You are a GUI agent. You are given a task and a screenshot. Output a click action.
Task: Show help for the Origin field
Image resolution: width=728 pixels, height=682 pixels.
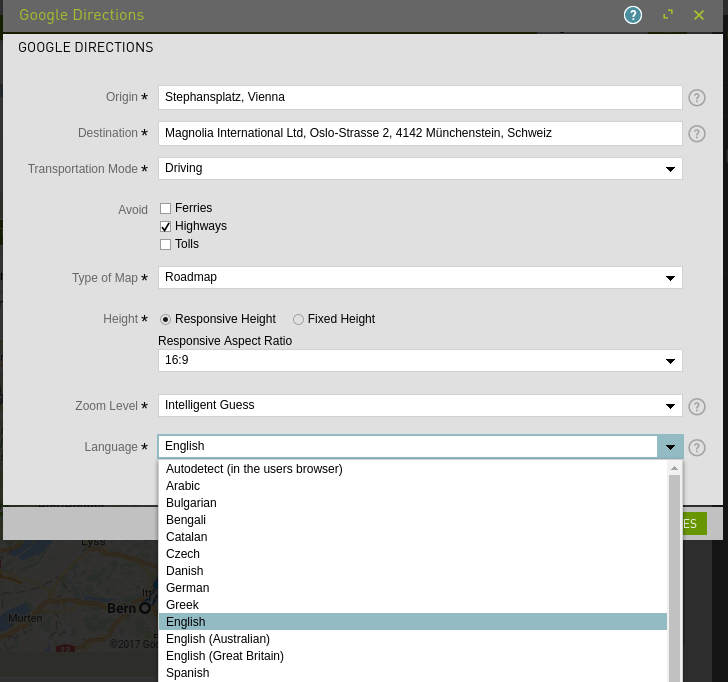click(696, 97)
